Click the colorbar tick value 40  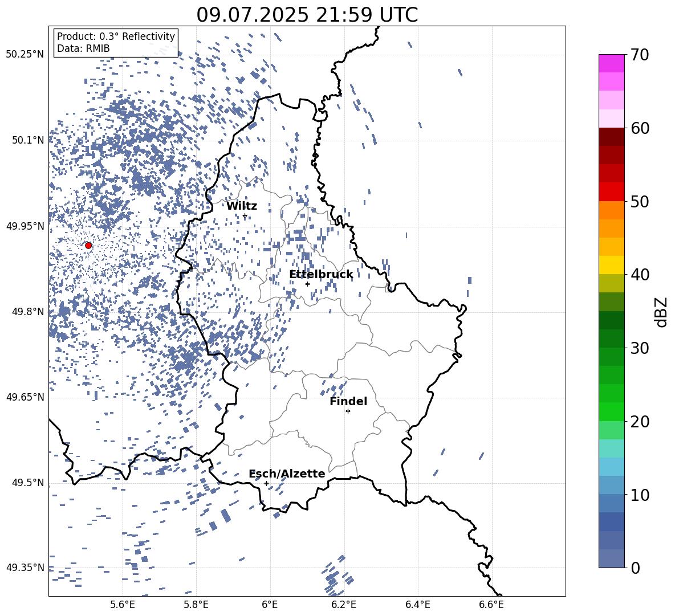(x=640, y=275)
